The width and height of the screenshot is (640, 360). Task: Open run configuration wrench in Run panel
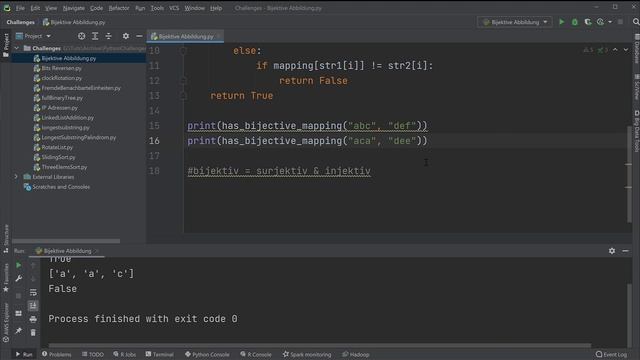(18, 279)
